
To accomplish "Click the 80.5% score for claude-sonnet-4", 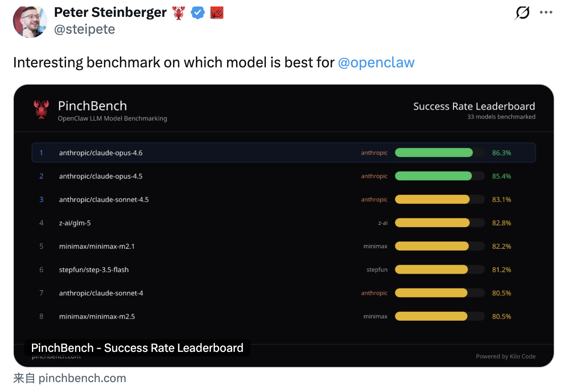I will click(x=501, y=293).
